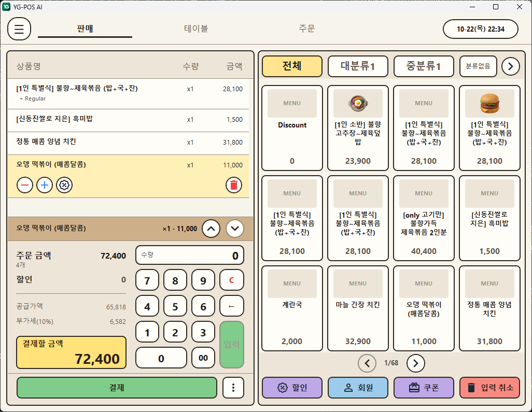Switch to 테이블 tab
The height and width of the screenshot is (412, 532).
click(x=196, y=29)
